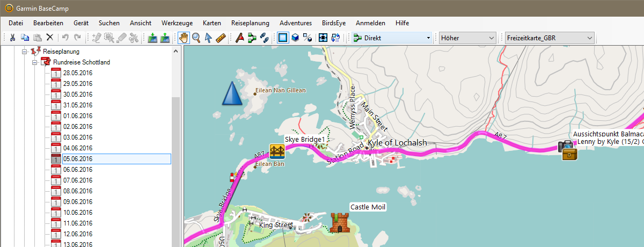644x247 pixels.
Task: Select the 28.05.2016 day entry
Action: click(78, 73)
